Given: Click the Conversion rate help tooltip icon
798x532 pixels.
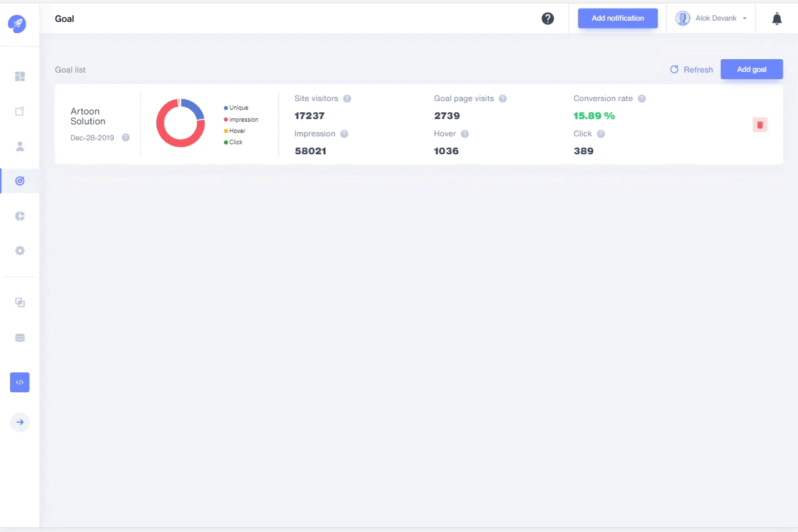Looking at the screenshot, I should pyautogui.click(x=642, y=98).
